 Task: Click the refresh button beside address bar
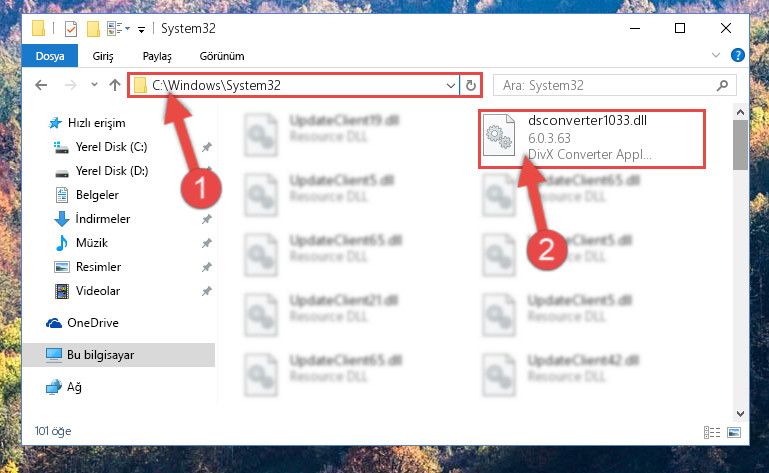470,85
